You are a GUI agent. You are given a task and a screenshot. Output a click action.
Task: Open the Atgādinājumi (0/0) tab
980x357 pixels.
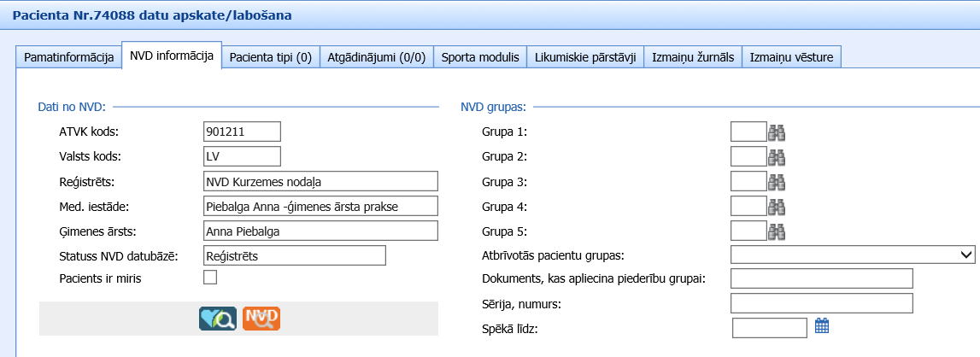(377, 57)
